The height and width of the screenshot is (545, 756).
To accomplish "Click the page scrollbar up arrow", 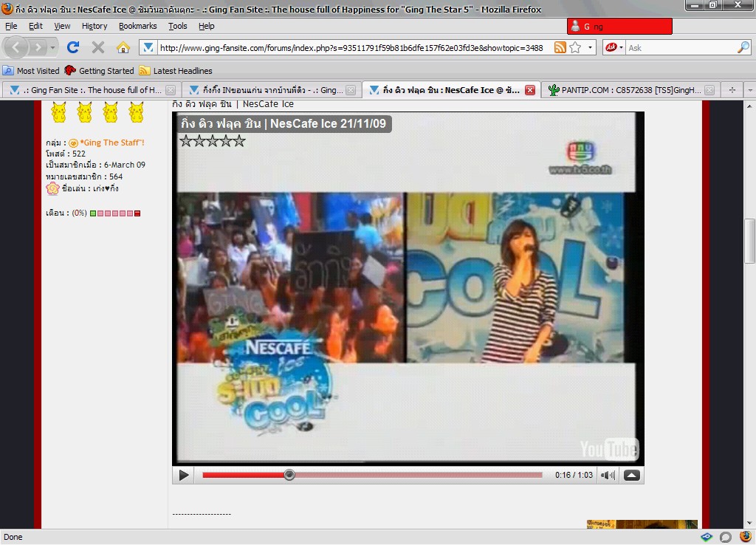I will click(750, 106).
